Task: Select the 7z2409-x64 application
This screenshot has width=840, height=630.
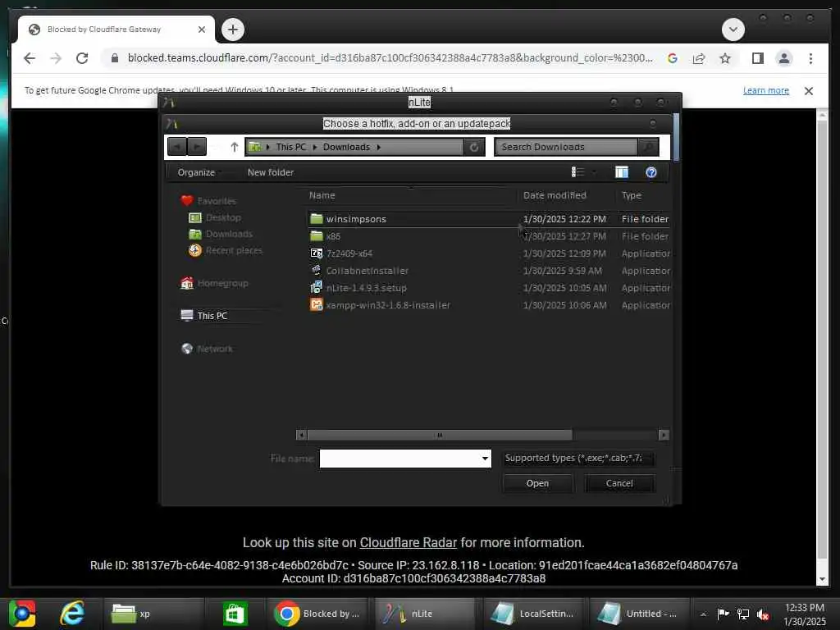Action: [349, 253]
